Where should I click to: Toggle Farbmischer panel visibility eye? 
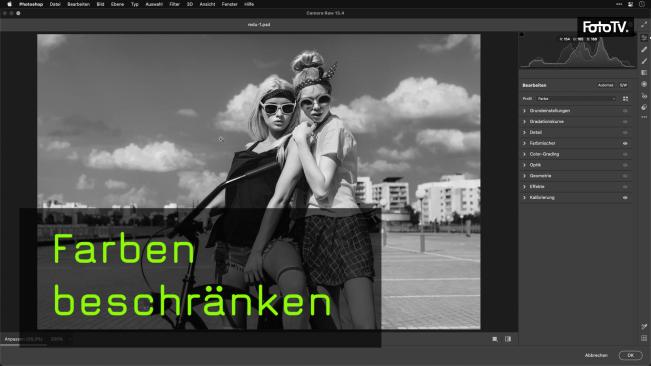pyautogui.click(x=625, y=143)
